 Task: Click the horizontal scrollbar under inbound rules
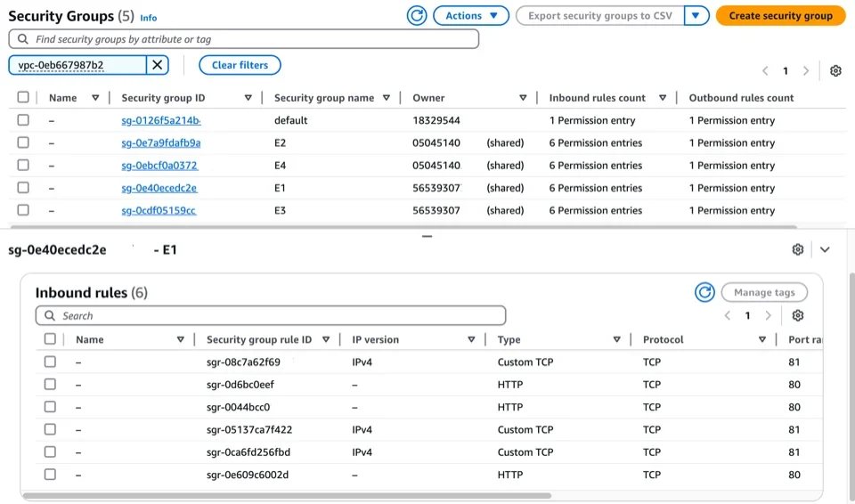coord(285,495)
